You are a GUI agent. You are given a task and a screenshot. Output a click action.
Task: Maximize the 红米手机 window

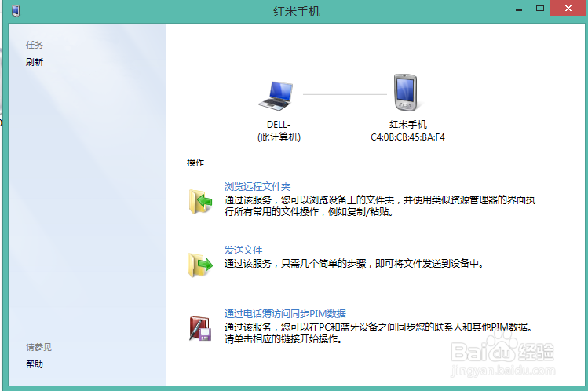tap(540, 9)
